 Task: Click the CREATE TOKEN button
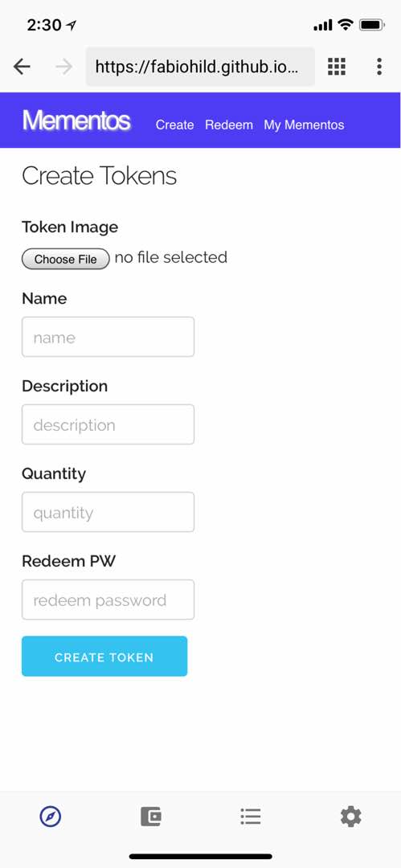coord(104,656)
